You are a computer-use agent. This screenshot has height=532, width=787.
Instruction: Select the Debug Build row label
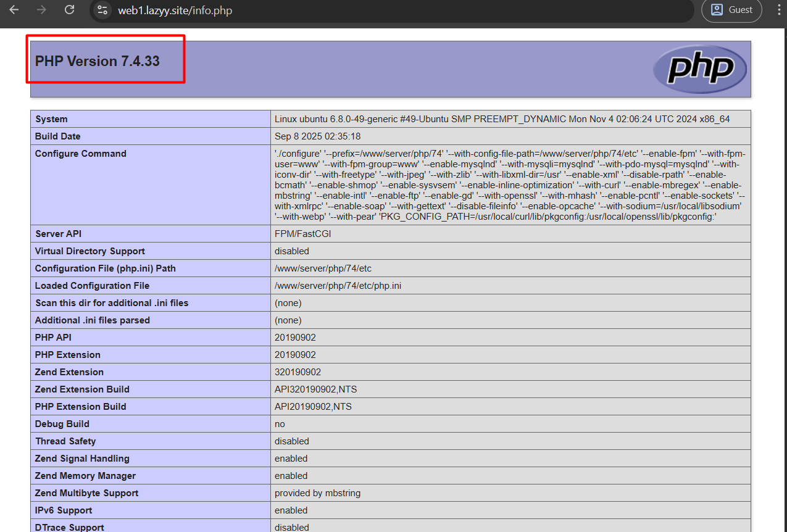[62, 424]
